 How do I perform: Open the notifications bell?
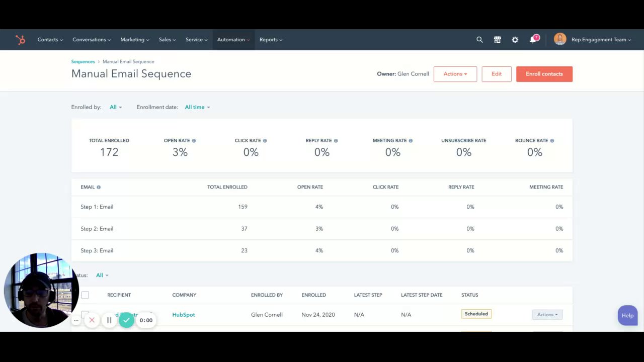point(533,40)
